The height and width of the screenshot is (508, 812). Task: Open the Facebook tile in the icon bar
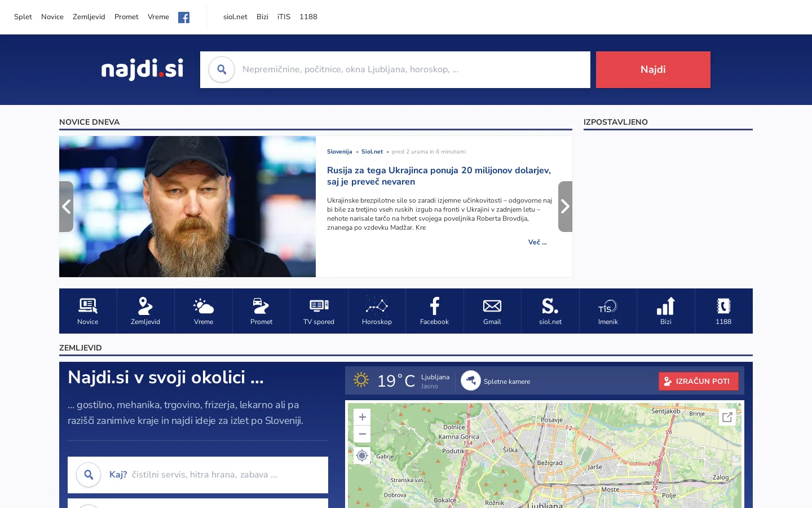click(435, 311)
